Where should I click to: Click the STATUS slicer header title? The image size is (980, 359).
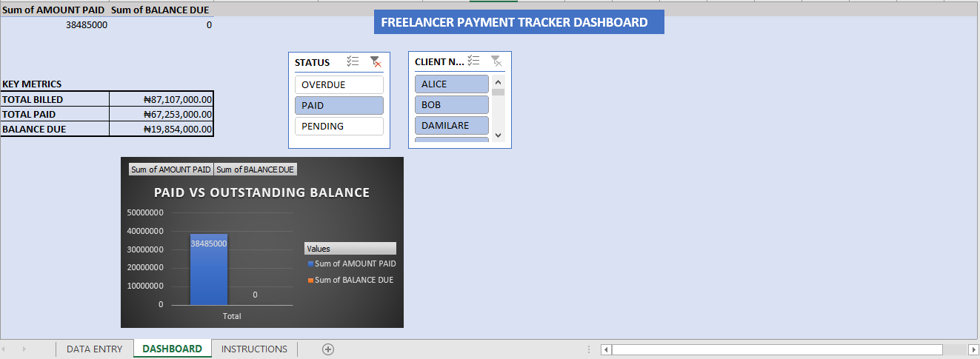coord(313,62)
